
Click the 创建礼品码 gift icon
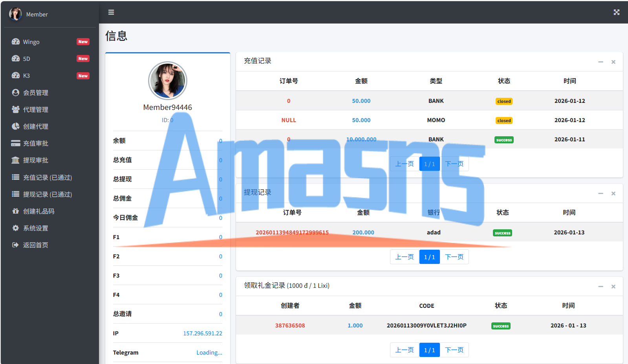point(16,211)
